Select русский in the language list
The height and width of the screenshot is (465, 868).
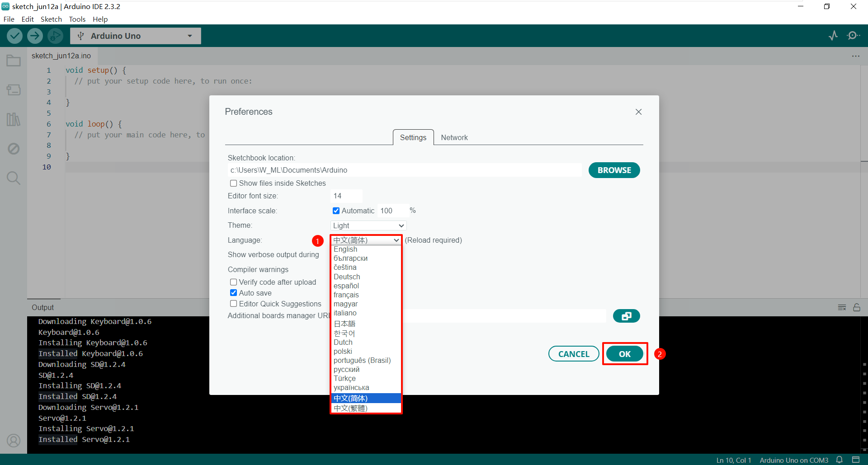[x=366, y=369]
